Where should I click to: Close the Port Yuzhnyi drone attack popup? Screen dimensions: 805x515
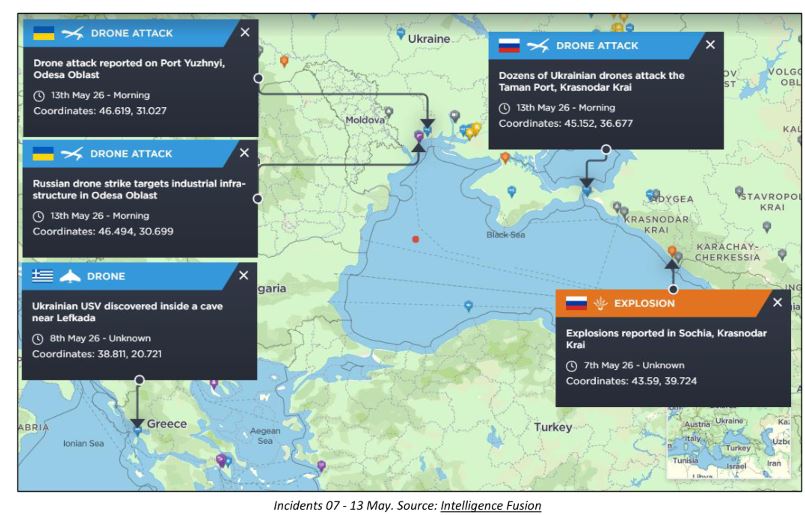point(245,32)
